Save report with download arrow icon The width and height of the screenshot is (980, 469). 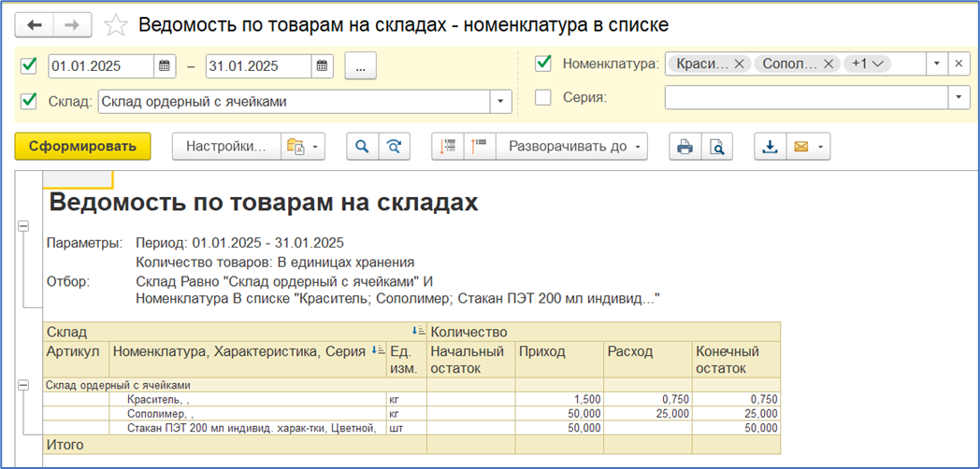[771, 147]
